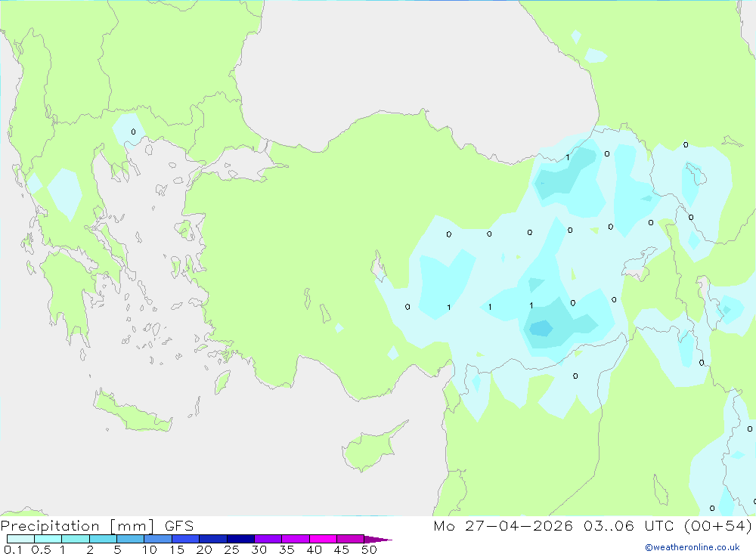Click the 0.5–1 mm legend color box

pyautogui.click(x=48, y=539)
